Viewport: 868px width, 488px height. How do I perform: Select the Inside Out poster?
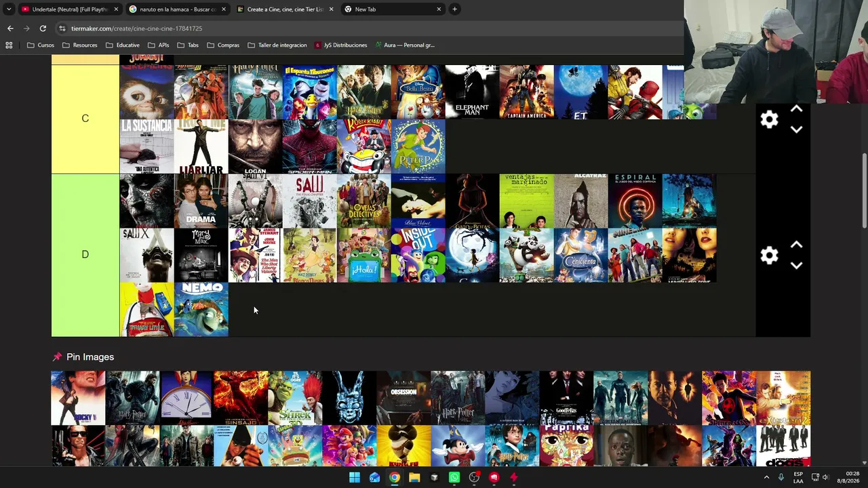418,256
